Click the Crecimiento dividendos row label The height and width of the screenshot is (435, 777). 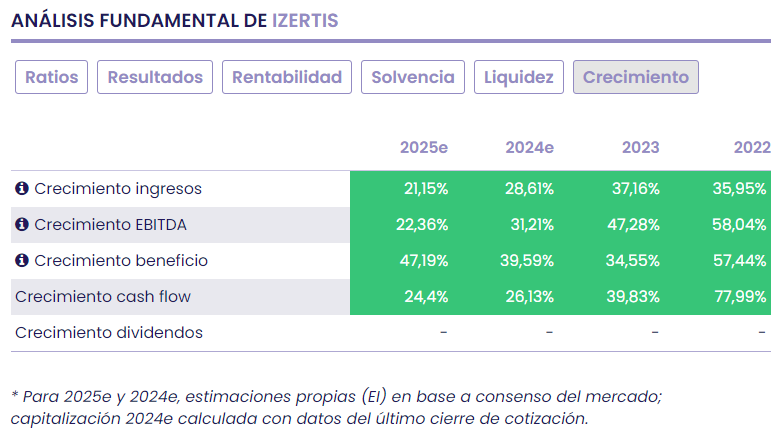[108, 333]
